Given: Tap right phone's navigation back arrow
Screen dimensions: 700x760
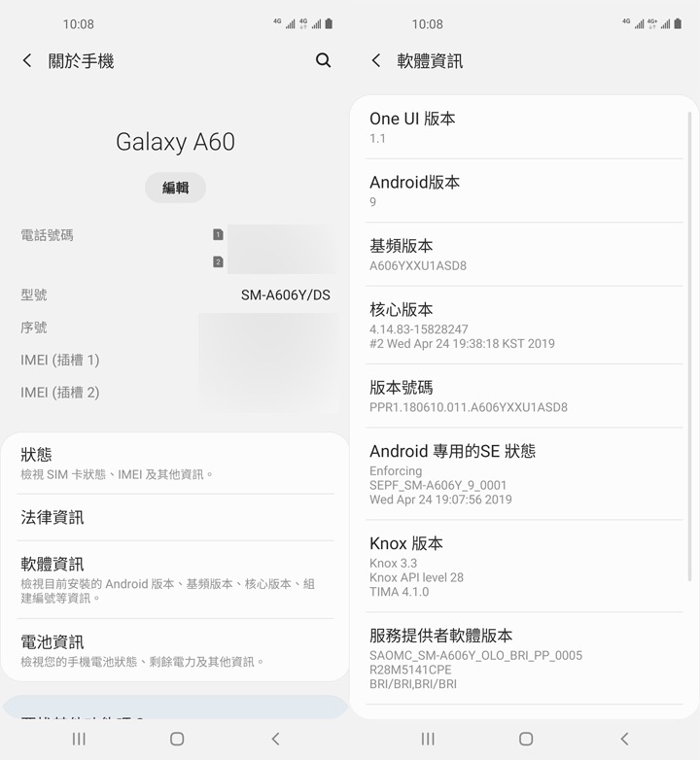Looking at the screenshot, I should 624,739.
